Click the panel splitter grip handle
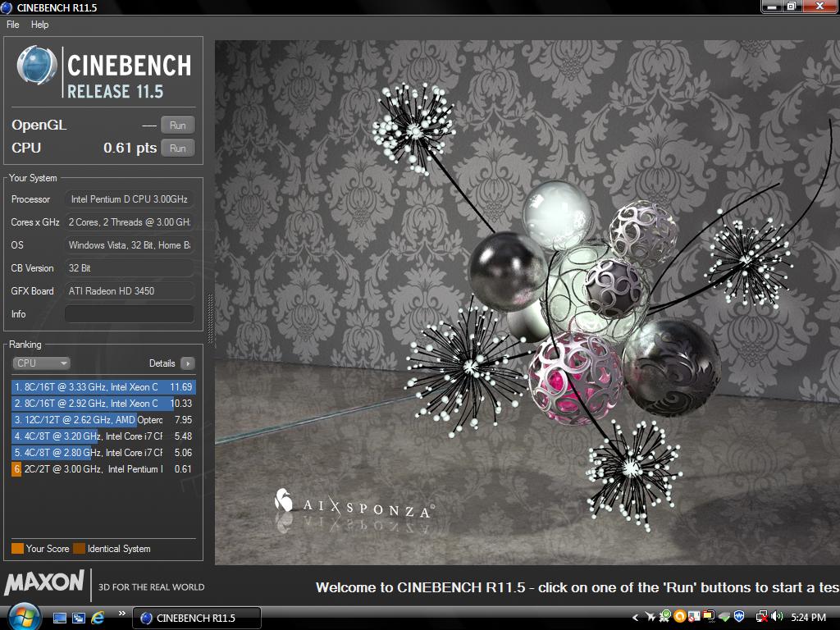Image resolution: width=840 pixels, height=630 pixels. tap(210, 318)
